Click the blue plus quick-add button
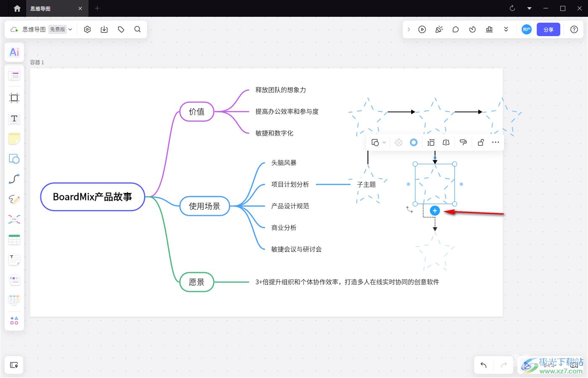Image resolution: width=588 pixels, height=378 pixels. [x=435, y=211]
